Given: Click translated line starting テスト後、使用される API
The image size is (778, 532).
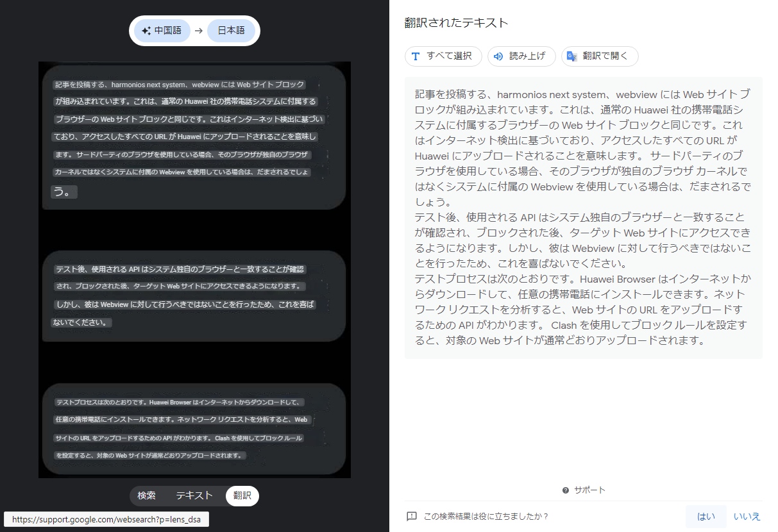Looking at the screenshot, I should pyautogui.click(x=583, y=240).
